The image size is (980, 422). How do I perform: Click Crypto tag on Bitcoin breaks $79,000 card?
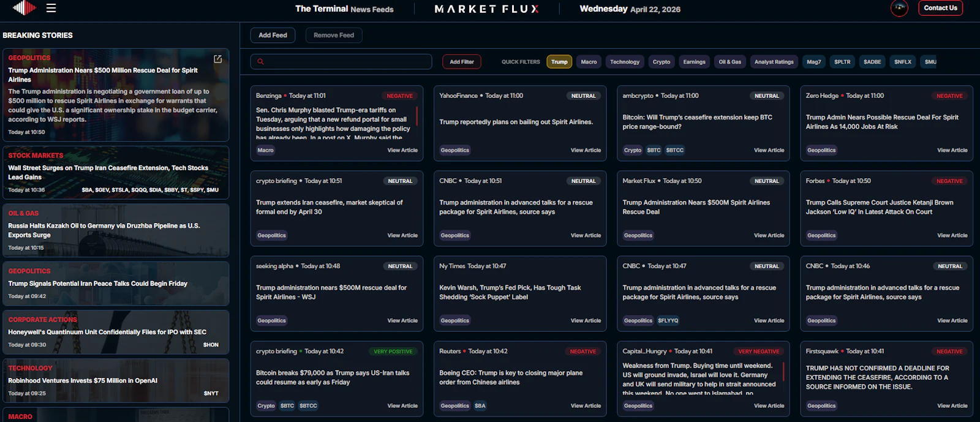point(266,405)
